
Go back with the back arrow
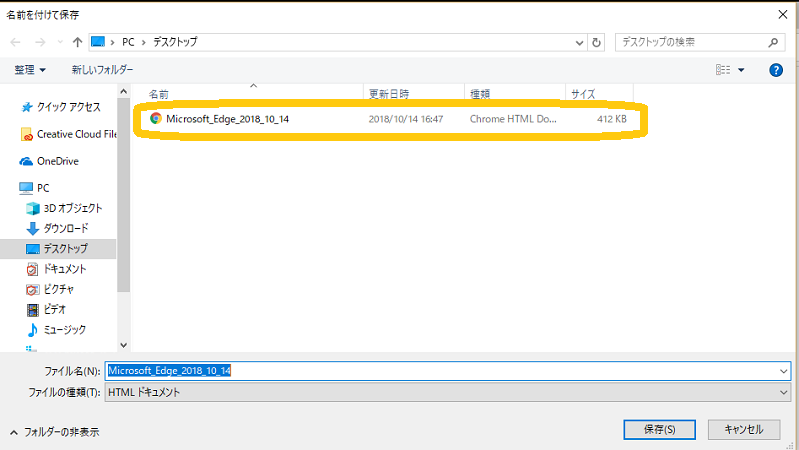(15, 42)
